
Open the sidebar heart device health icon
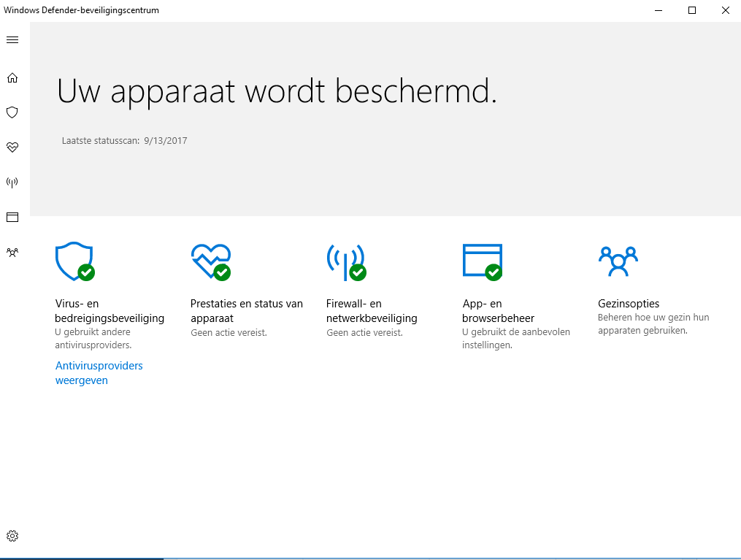coord(12,147)
